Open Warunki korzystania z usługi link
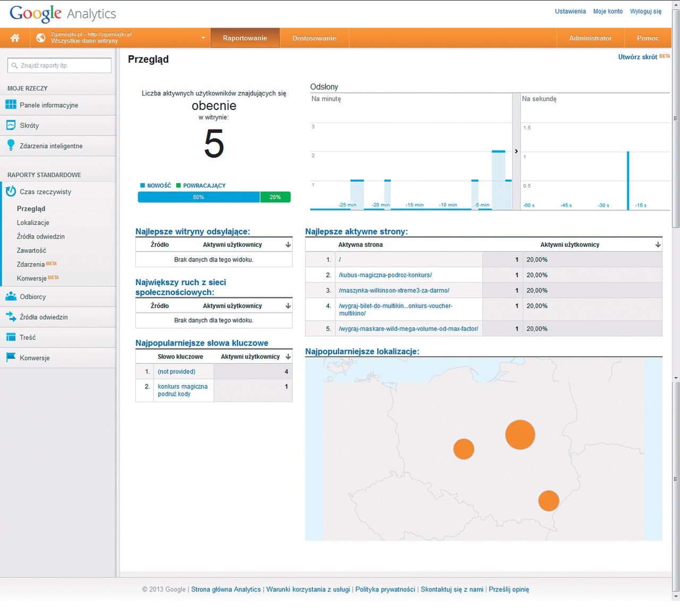 click(308, 589)
